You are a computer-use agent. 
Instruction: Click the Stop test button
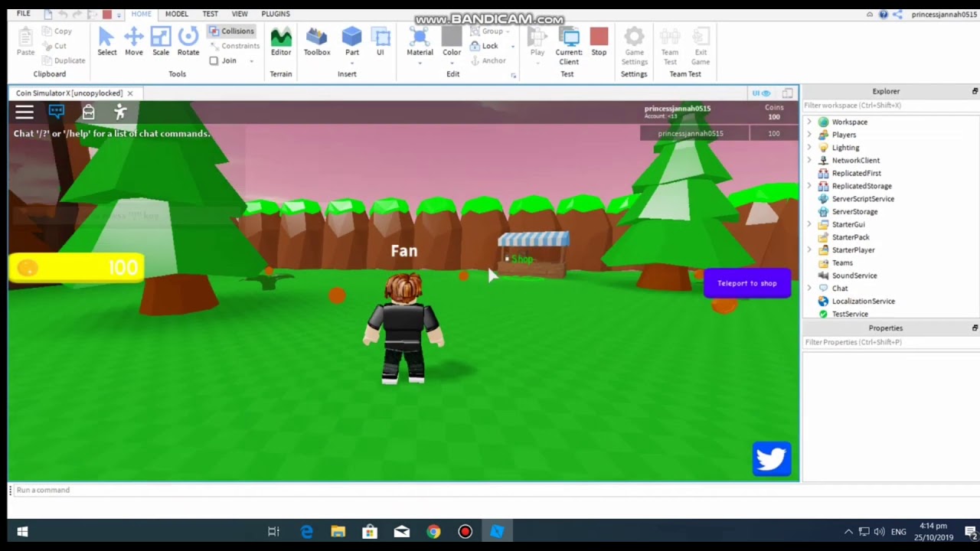(599, 42)
